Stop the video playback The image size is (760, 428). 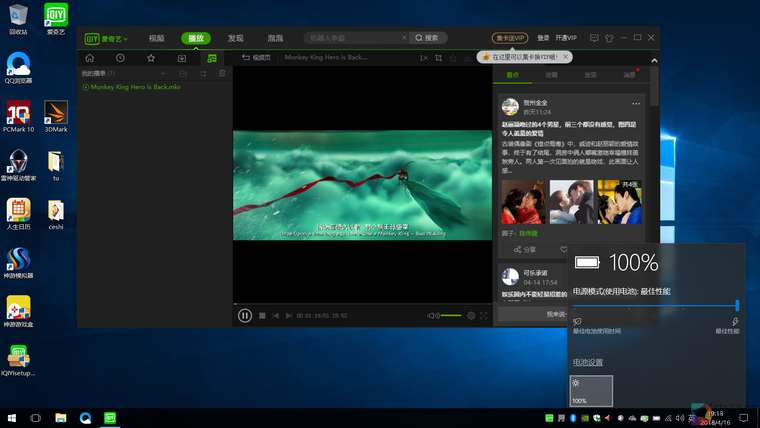(x=262, y=316)
